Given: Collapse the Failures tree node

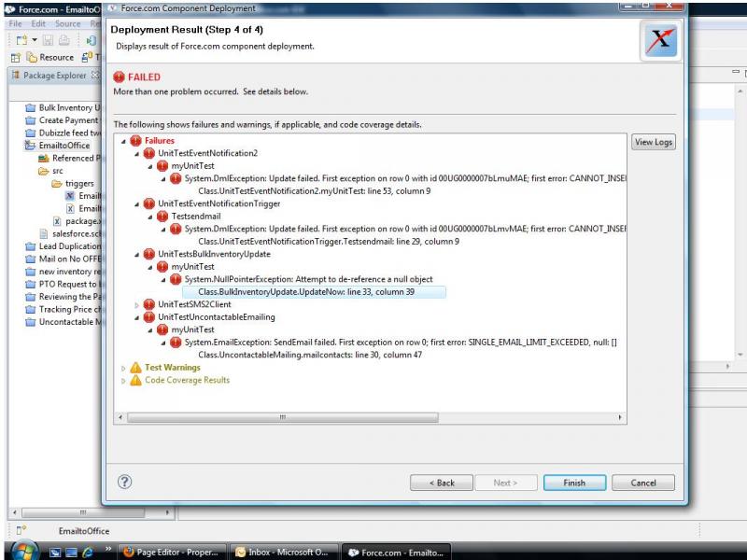Looking at the screenshot, I should pyautogui.click(x=123, y=141).
